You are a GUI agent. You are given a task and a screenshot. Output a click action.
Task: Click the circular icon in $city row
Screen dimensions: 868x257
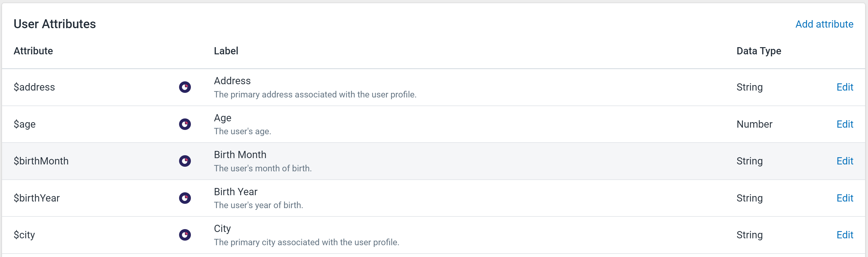(185, 235)
